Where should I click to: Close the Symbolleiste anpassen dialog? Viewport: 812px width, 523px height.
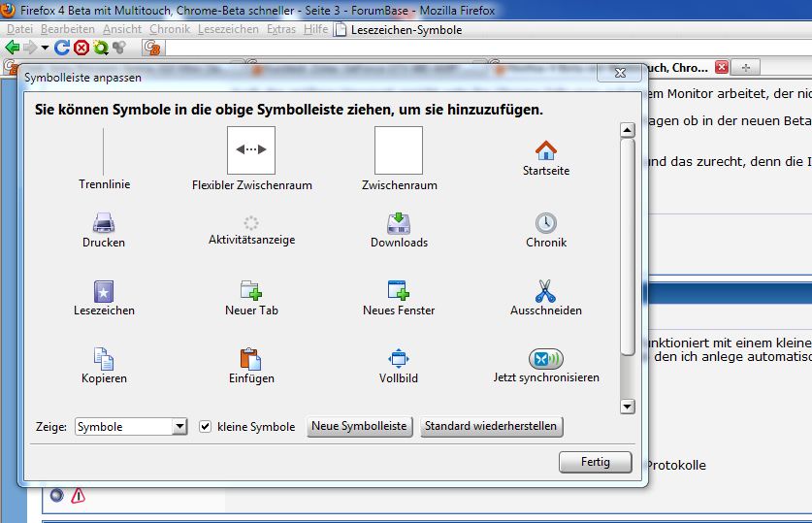click(x=620, y=73)
